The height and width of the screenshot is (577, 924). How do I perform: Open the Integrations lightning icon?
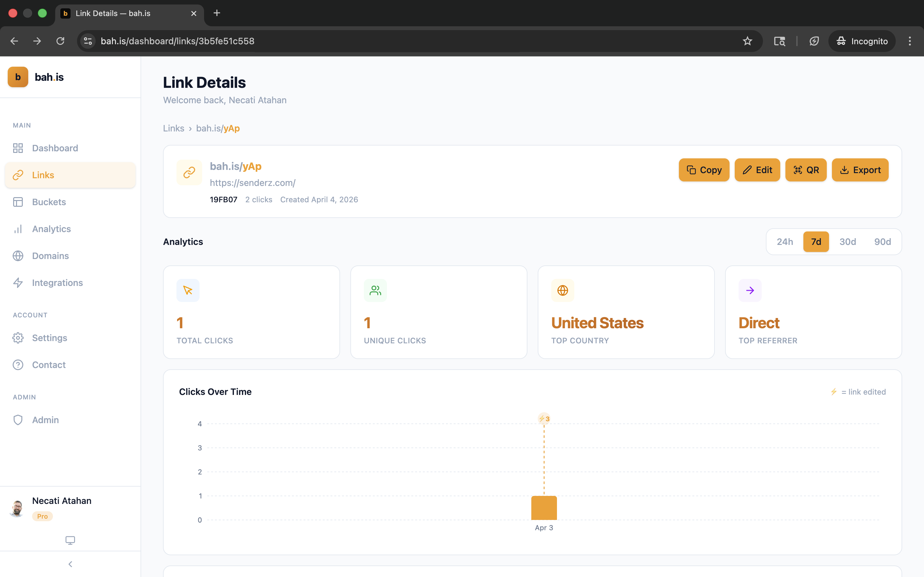[x=18, y=282]
